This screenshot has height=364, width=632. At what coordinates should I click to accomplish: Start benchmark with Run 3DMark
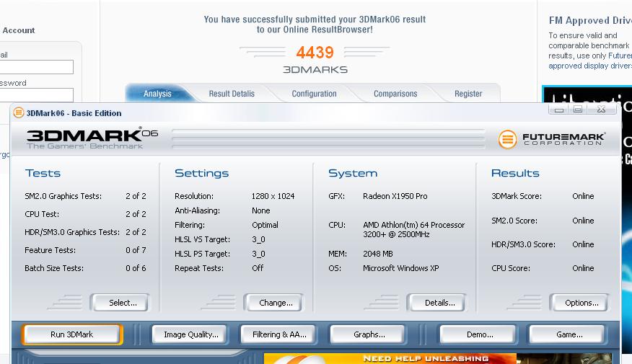[71, 334]
